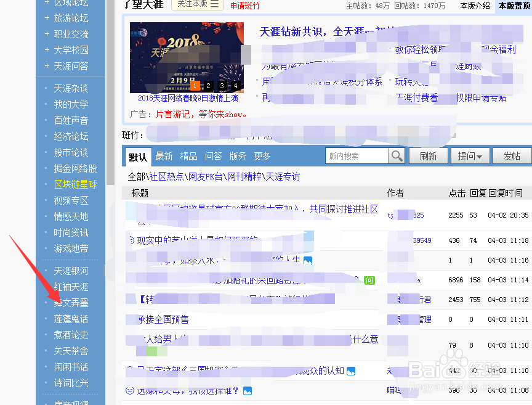Open 莲蓬鬼话 in the sidebar
The image size is (532, 405).
pos(71,319)
